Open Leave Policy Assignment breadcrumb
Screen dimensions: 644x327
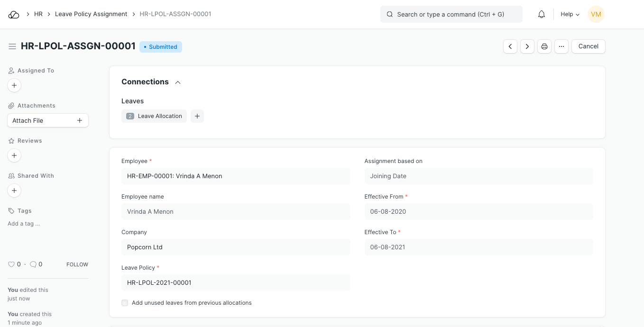click(91, 14)
